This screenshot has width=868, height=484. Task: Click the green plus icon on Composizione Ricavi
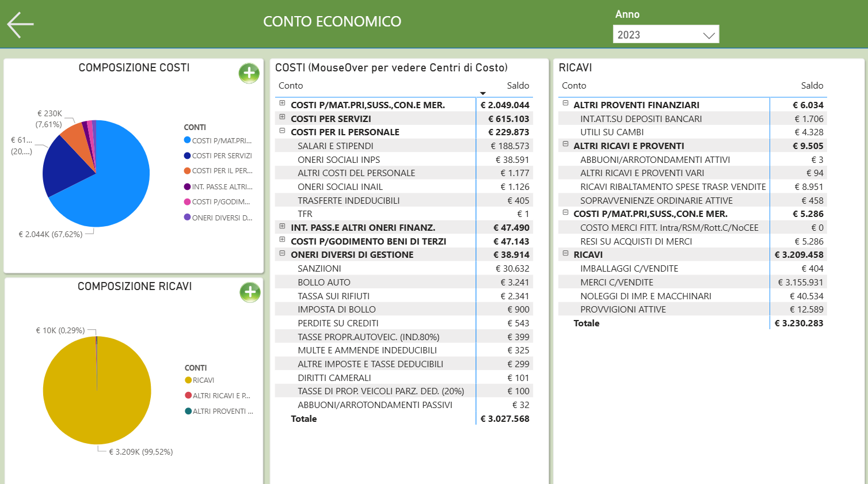click(x=250, y=292)
